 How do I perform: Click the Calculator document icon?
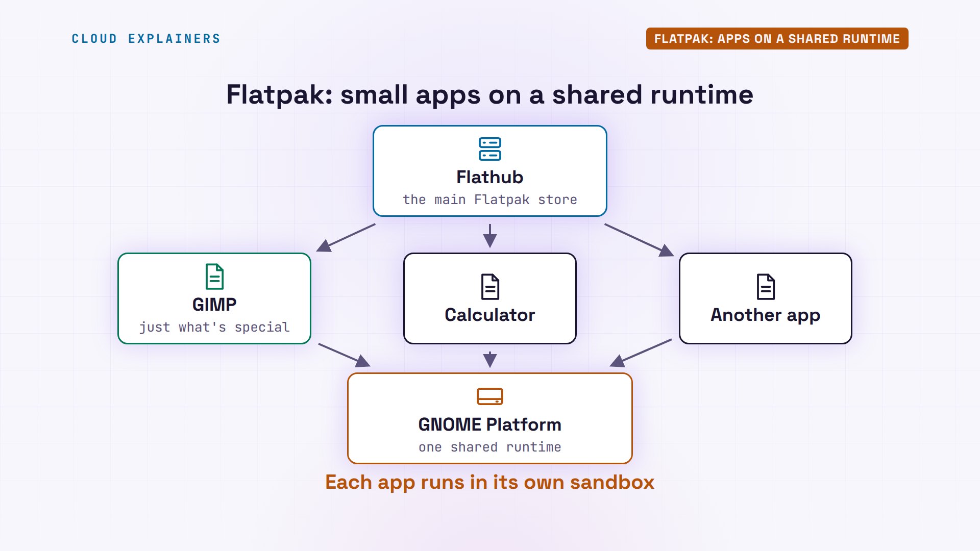[490, 287]
